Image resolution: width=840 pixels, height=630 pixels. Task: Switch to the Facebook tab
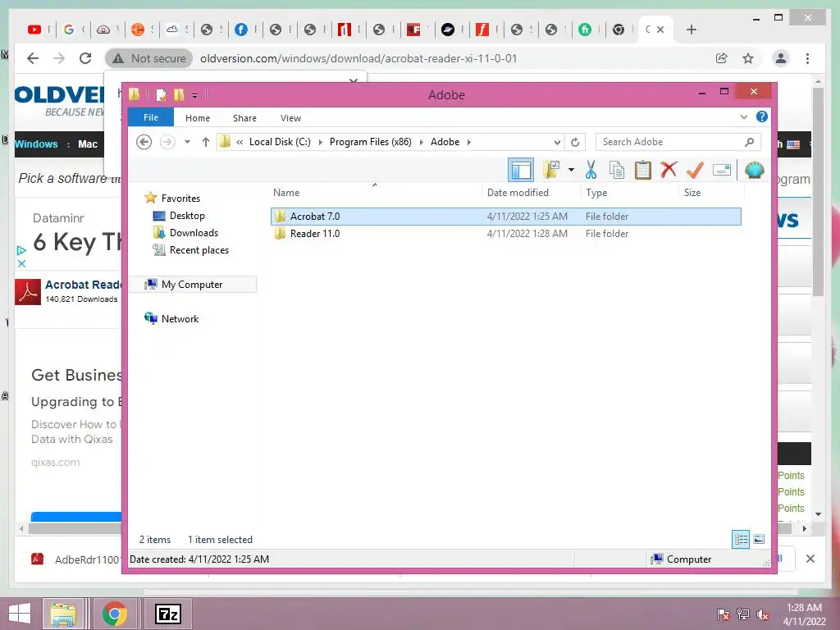coord(241,30)
